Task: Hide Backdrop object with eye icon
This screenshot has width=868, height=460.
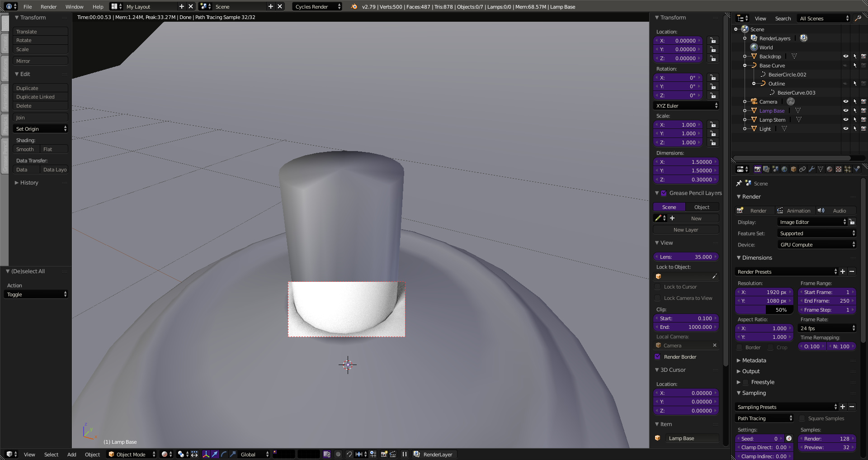Action: click(x=845, y=57)
